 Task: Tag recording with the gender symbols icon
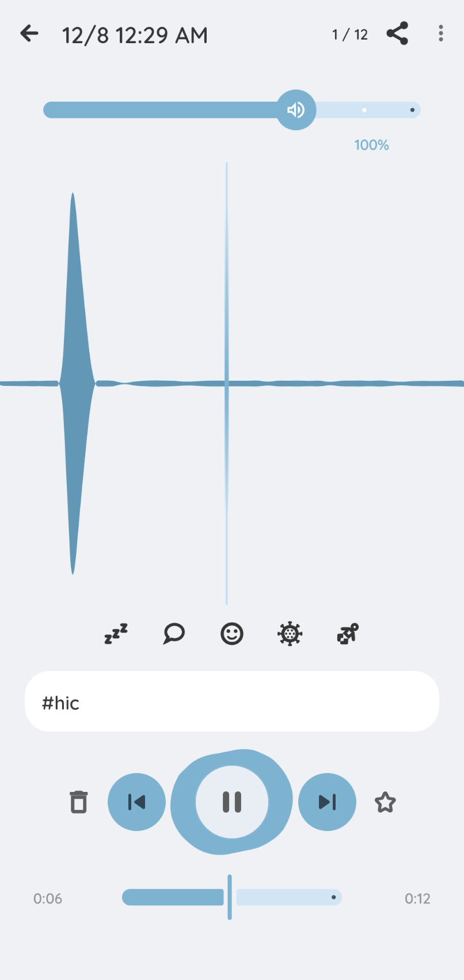[x=348, y=634]
